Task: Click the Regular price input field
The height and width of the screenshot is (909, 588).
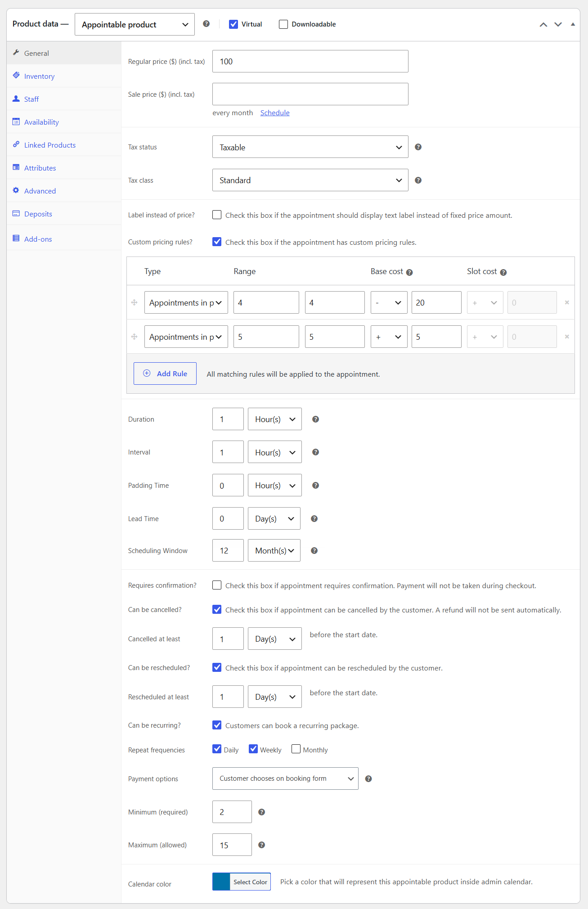Action: point(310,61)
